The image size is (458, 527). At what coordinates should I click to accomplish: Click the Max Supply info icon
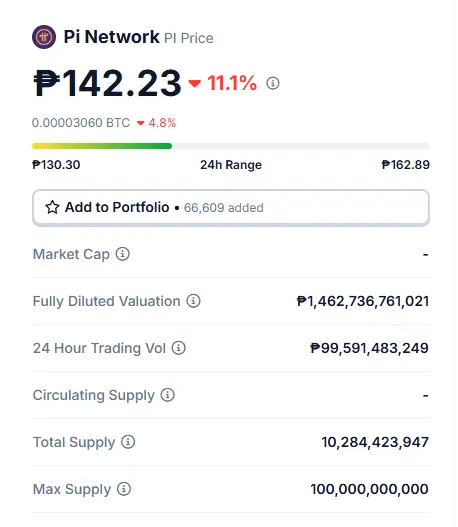point(124,489)
